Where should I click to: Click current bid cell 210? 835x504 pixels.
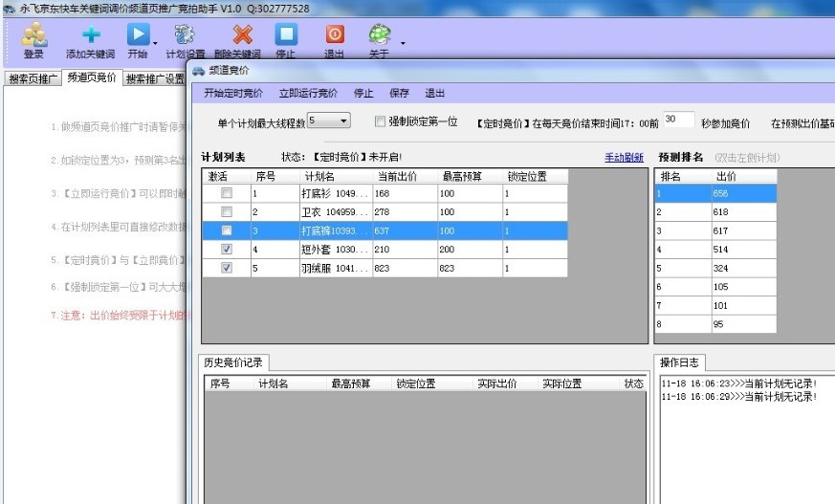405,249
